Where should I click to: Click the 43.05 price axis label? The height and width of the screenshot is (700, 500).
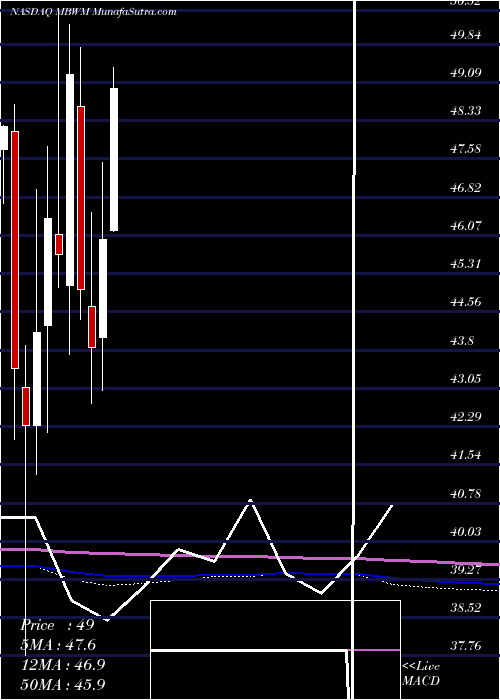pyautogui.click(x=466, y=378)
